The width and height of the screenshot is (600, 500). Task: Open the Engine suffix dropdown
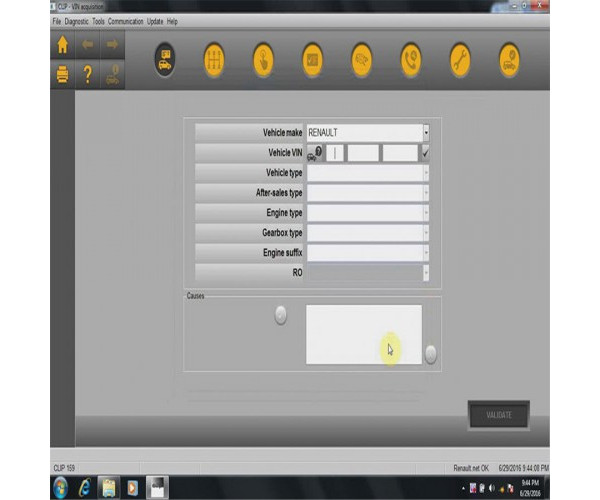[x=426, y=252]
